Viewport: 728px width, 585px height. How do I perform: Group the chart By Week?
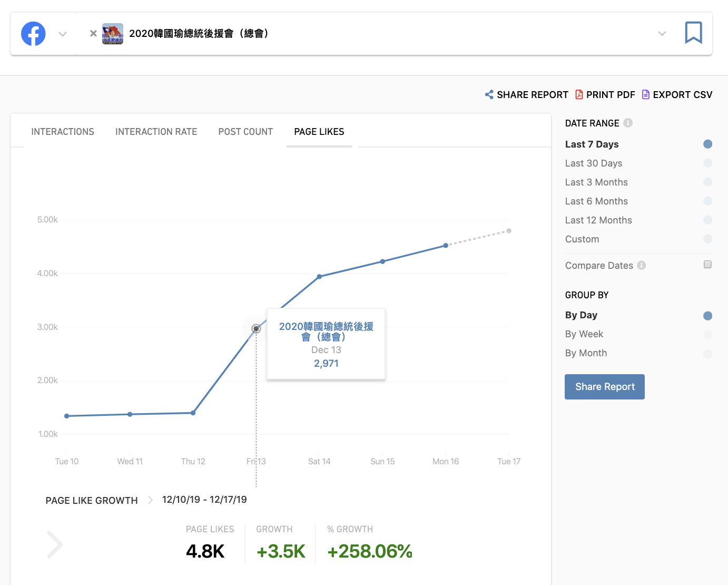pyautogui.click(x=707, y=334)
